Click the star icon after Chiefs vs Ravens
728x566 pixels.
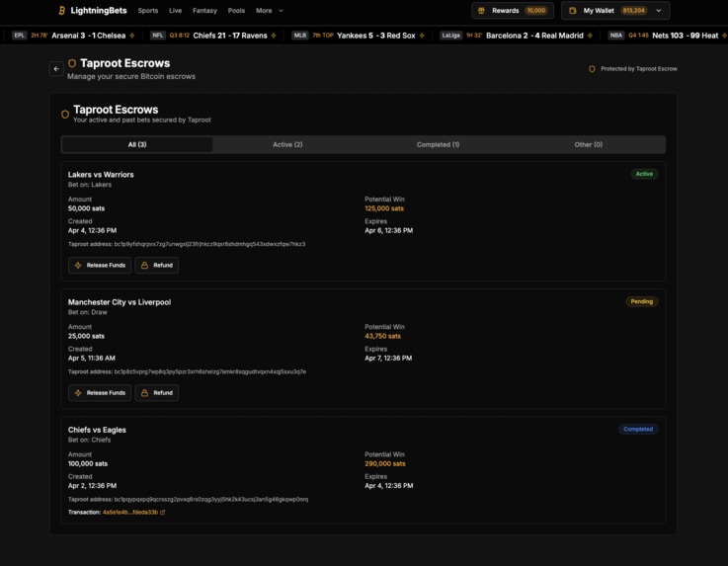(274, 36)
